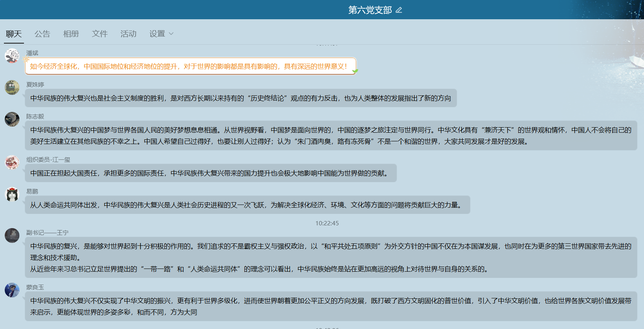Select the 文件 tab
Viewport: 644px width, 329px height.
[100, 34]
